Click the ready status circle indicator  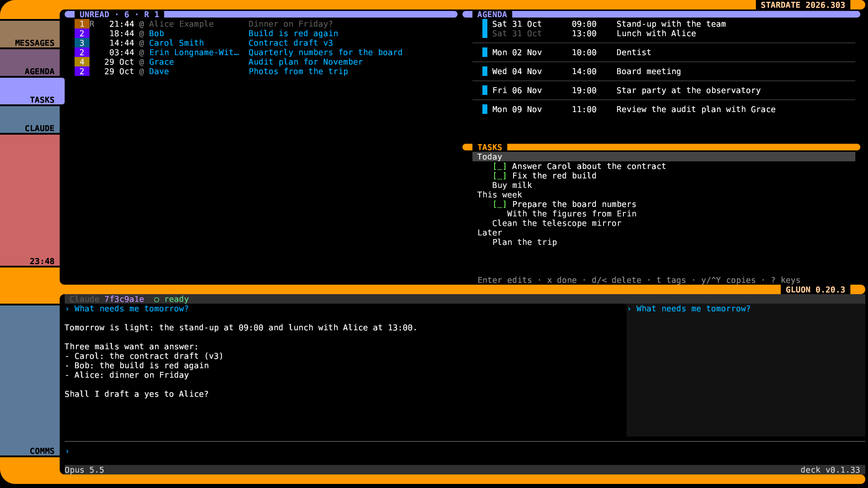[x=156, y=300]
